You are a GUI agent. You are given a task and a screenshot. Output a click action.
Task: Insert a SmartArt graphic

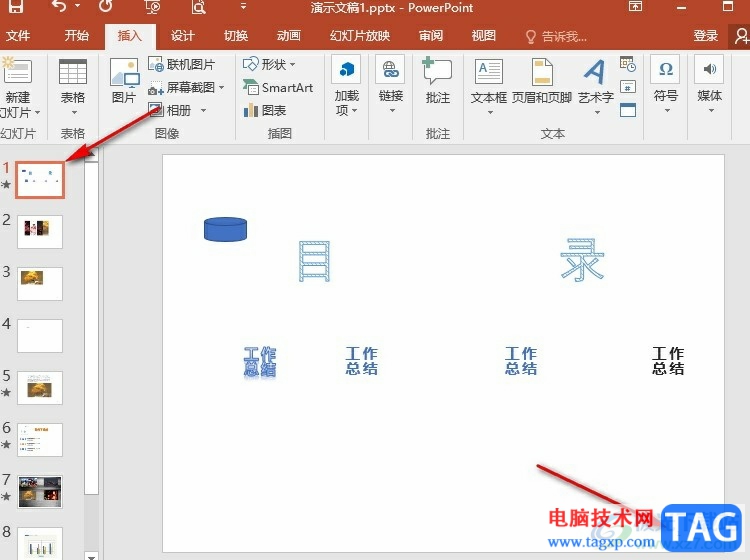(x=278, y=88)
